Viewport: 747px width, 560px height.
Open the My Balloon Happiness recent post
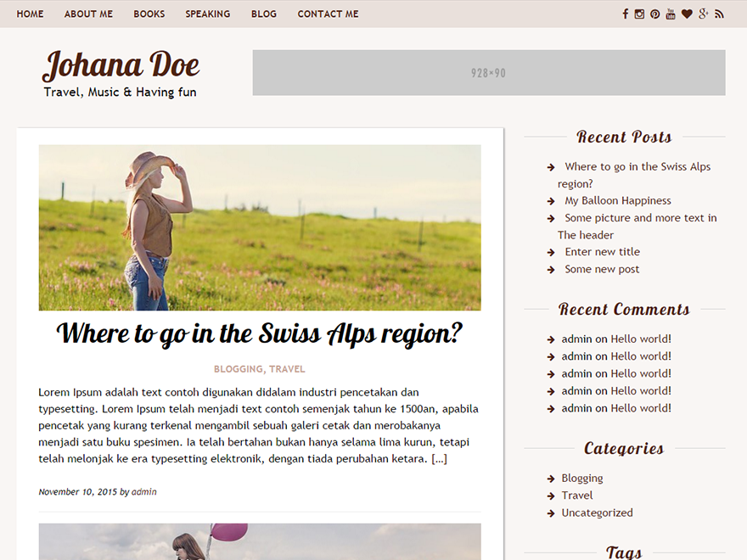coord(617,200)
